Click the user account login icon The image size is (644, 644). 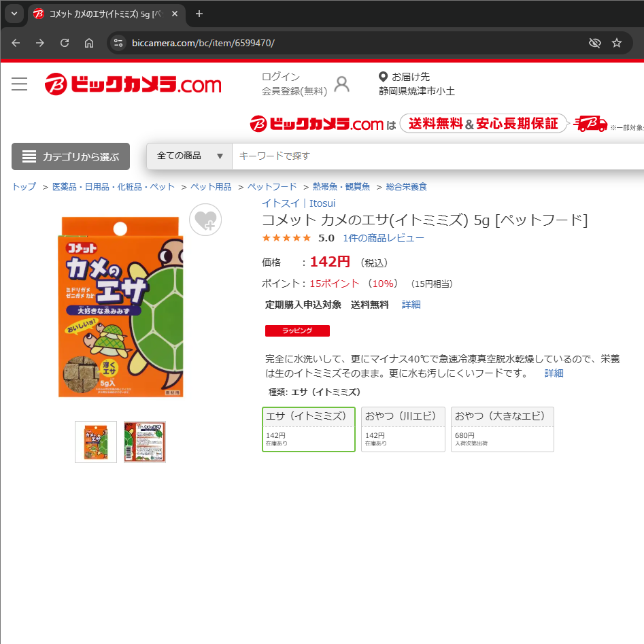(341, 84)
